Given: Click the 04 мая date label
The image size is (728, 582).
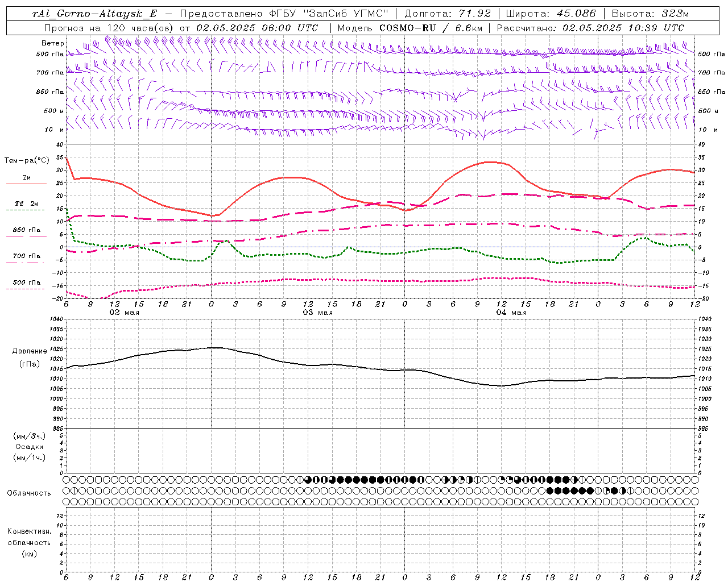Looking at the screenshot, I should [x=511, y=313].
